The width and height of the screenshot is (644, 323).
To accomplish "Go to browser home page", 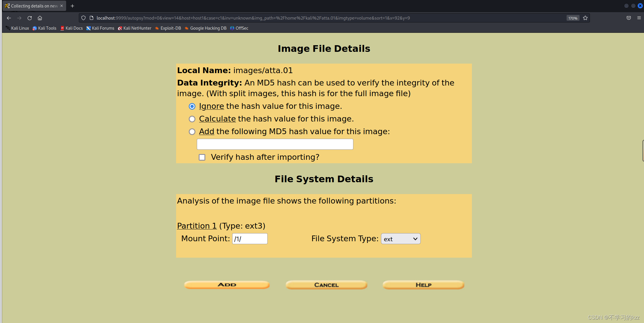I will pos(40,18).
